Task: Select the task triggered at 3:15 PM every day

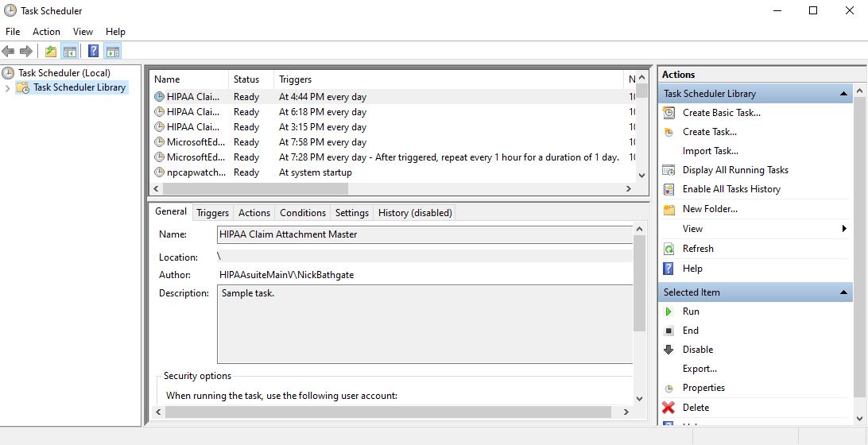Action: coord(394,127)
